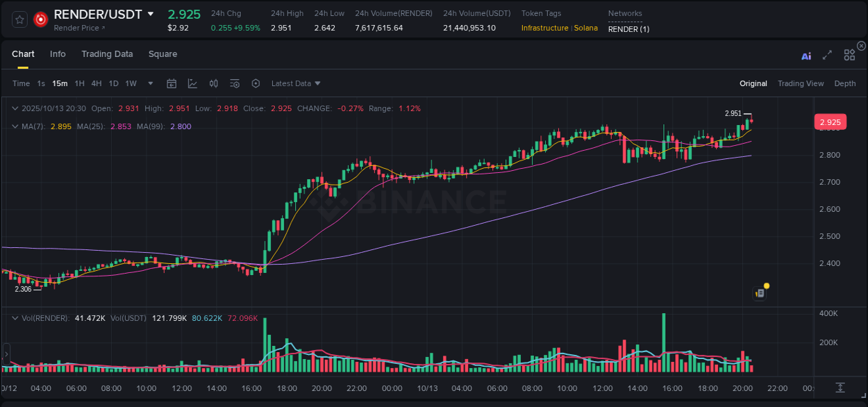Click the Ai analysis icon

coord(806,56)
